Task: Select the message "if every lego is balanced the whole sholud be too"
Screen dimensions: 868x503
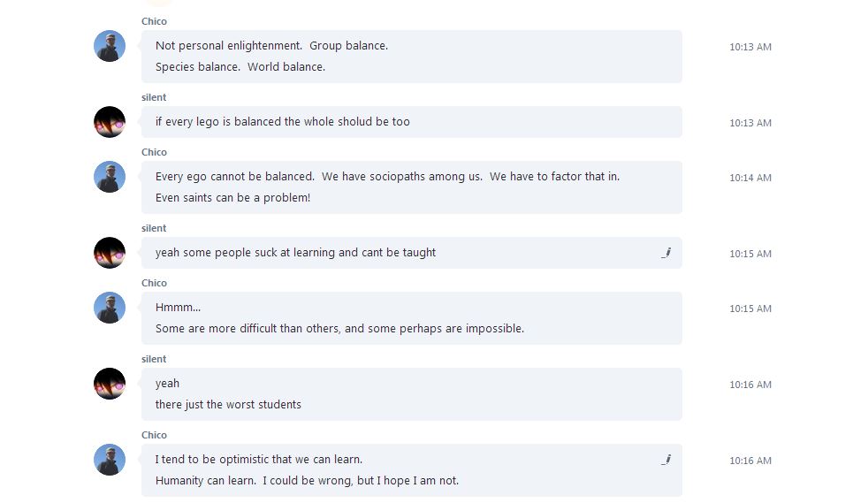Action: tap(282, 122)
